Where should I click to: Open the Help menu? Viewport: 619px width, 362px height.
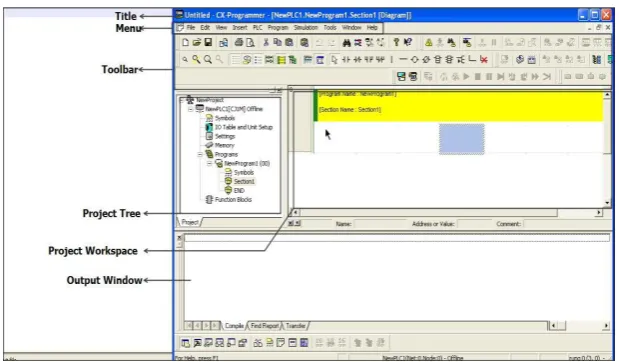click(x=372, y=28)
